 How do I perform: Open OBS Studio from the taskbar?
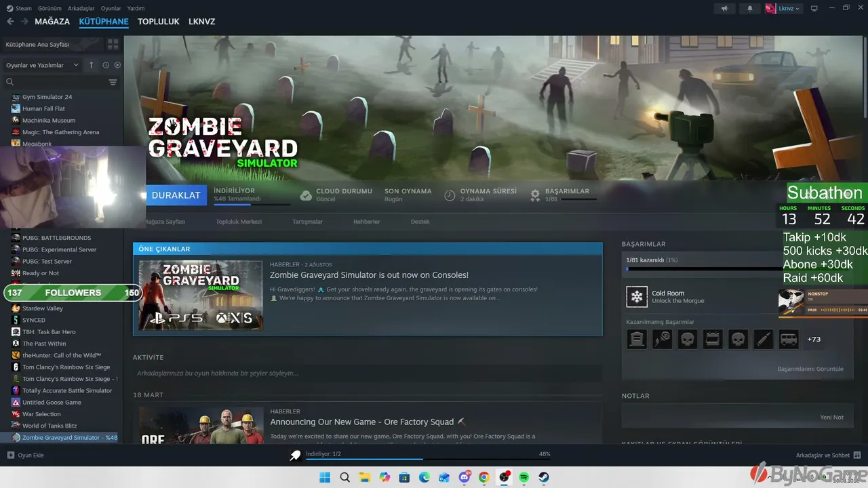(505, 477)
